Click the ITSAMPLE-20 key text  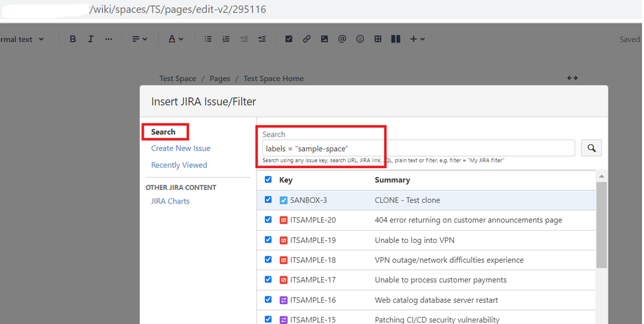(313, 220)
